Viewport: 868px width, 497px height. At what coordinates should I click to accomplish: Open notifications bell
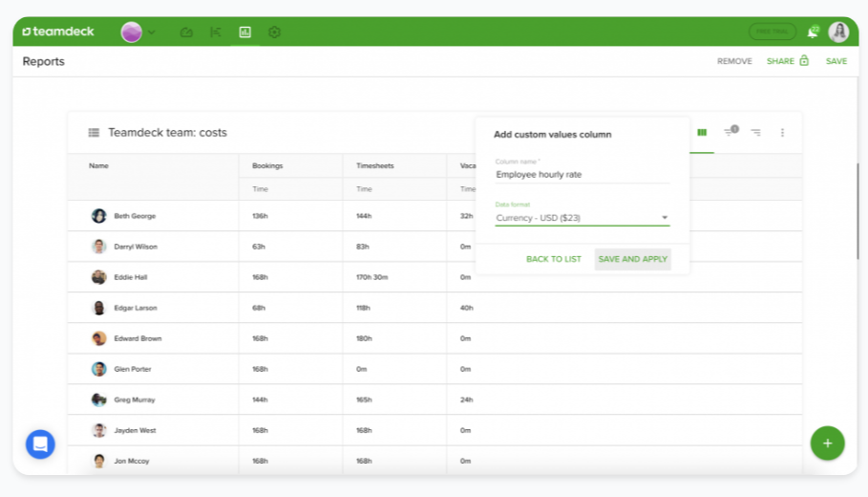812,32
